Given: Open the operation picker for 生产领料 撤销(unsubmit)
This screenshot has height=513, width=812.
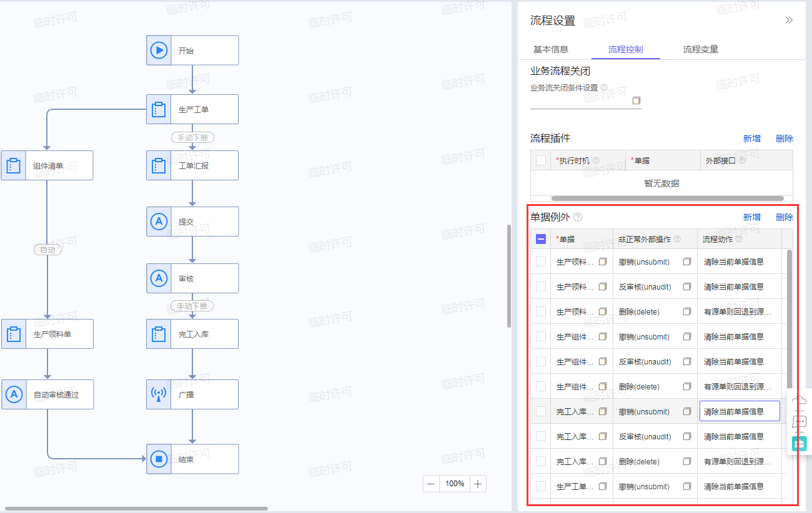Looking at the screenshot, I should pos(687,261).
